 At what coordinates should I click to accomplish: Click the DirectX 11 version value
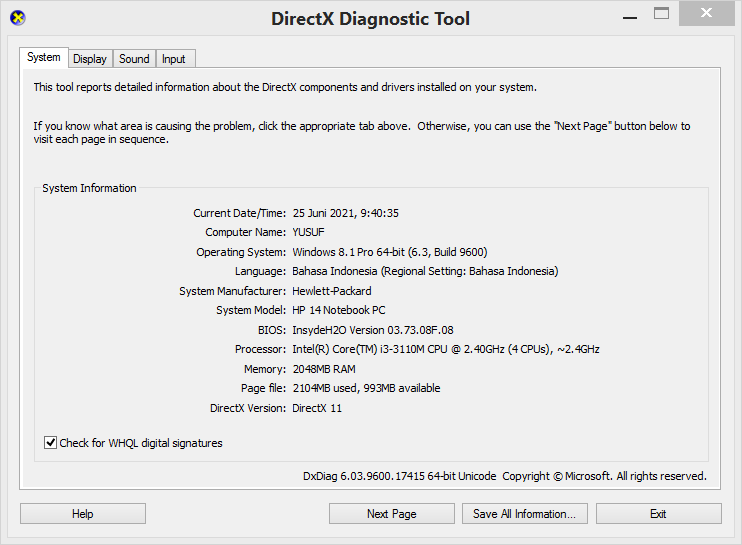pyautogui.click(x=317, y=408)
